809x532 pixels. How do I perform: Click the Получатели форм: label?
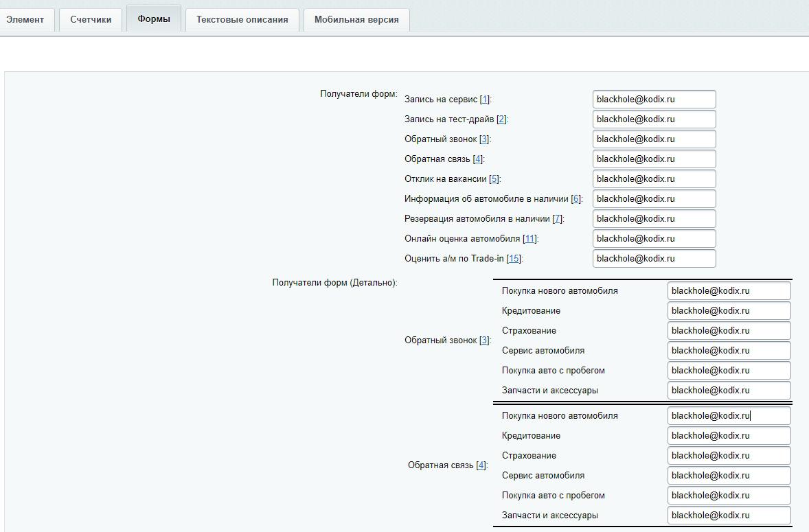358,94
